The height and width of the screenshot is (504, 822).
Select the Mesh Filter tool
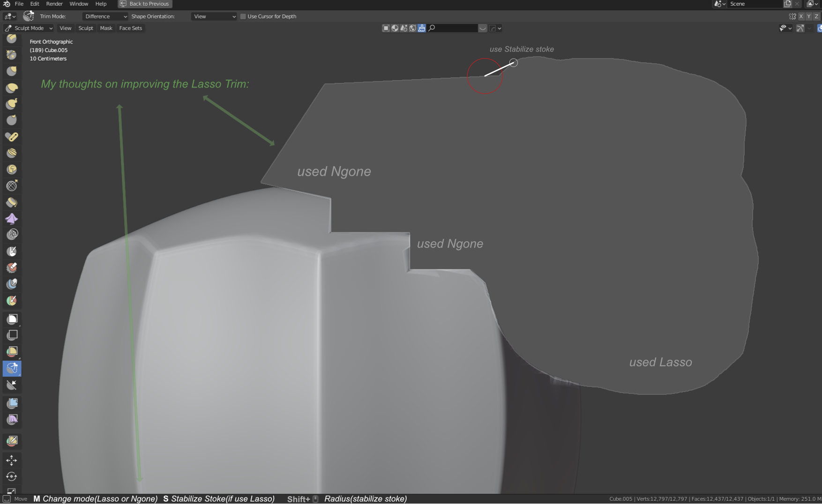(12, 403)
